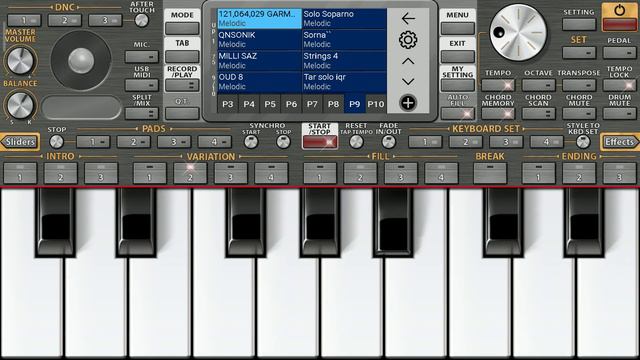The image size is (640, 360).
Task: Activate Synchro Start knob
Action: pyautogui.click(x=251, y=142)
